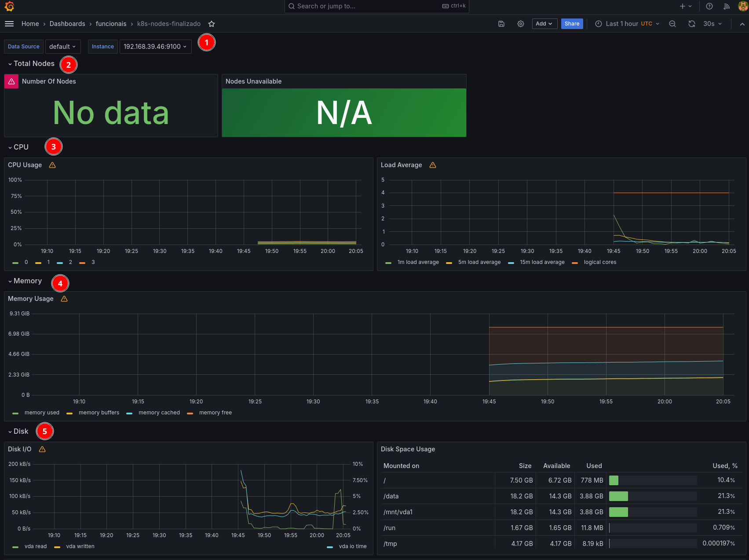This screenshot has height=560, width=749.
Task: Open dashboard settings gear icon
Action: coord(521,24)
